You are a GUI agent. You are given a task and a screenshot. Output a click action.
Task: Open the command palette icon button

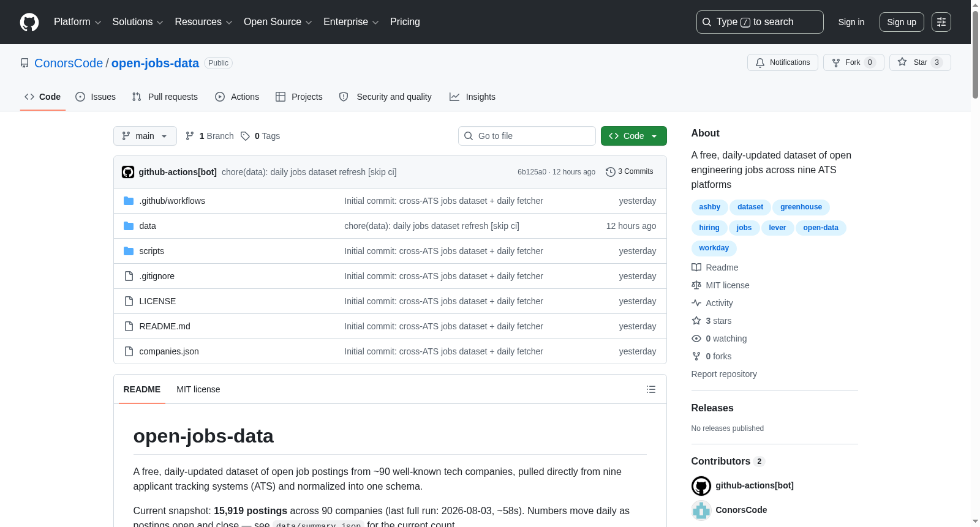pyautogui.click(x=941, y=22)
